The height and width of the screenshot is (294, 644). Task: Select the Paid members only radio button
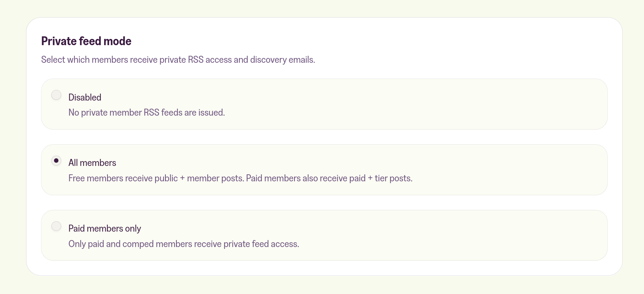56,226
